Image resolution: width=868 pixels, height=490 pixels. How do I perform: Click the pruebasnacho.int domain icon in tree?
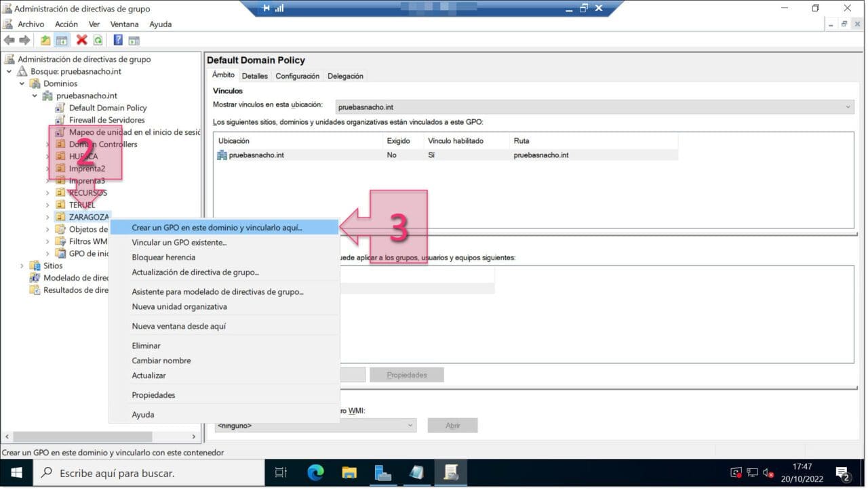coord(48,96)
